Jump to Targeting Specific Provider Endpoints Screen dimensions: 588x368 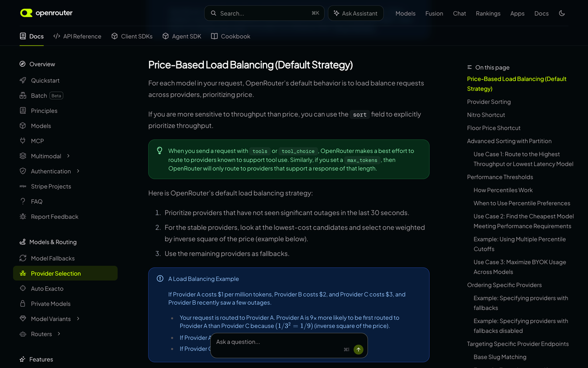[518, 344]
